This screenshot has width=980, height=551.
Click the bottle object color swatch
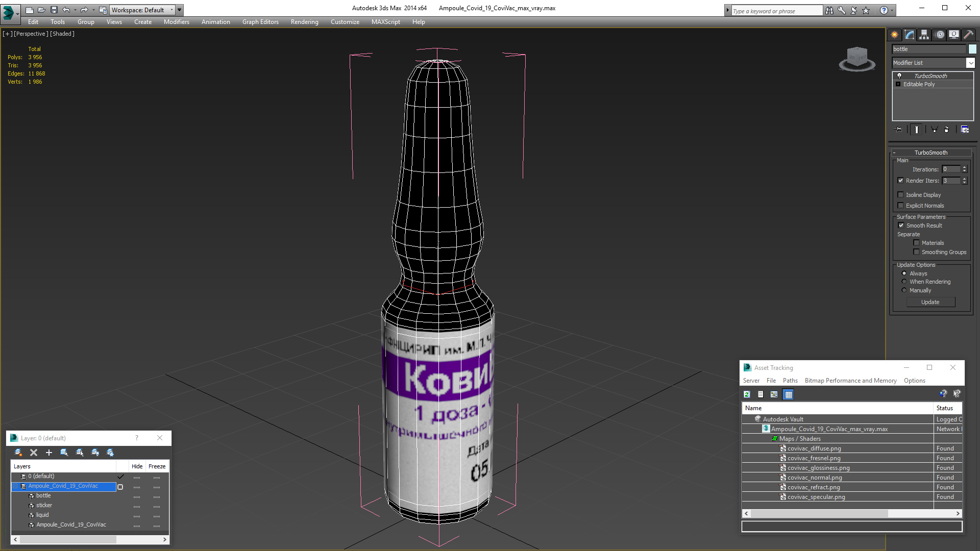click(x=972, y=49)
